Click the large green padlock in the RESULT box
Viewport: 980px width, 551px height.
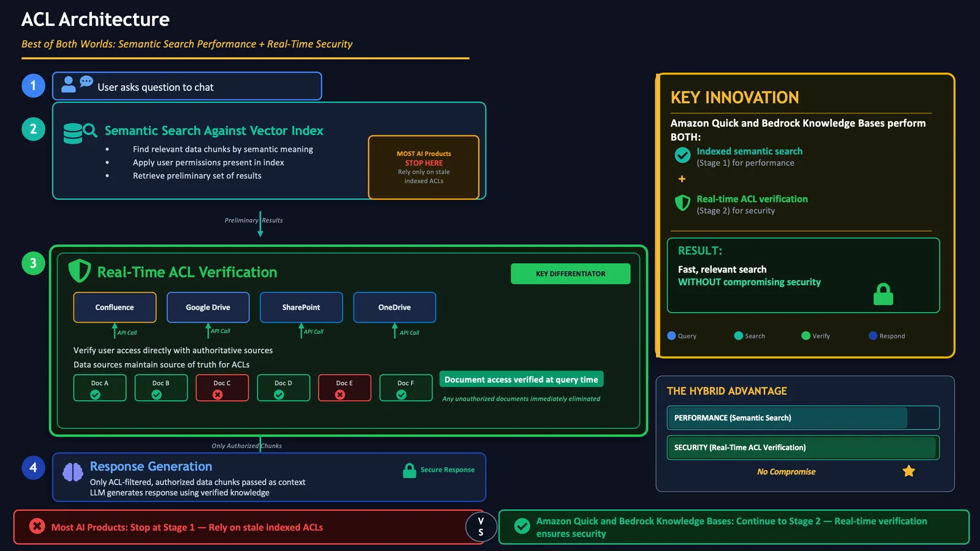click(883, 294)
